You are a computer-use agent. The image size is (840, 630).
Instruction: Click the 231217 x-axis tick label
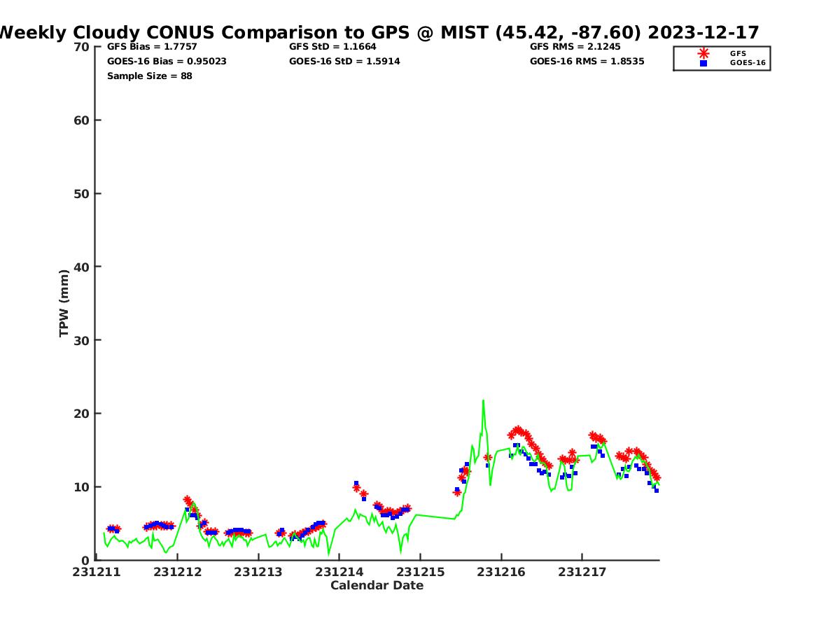(582, 572)
